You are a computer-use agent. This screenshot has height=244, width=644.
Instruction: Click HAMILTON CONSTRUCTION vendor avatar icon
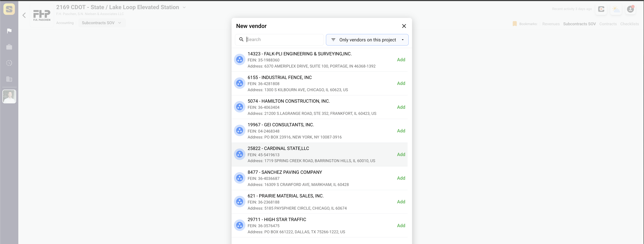tap(239, 107)
